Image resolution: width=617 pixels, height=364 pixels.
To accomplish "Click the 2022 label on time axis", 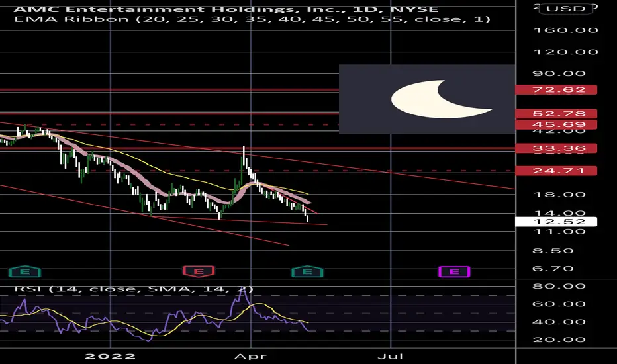I will [x=110, y=357].
